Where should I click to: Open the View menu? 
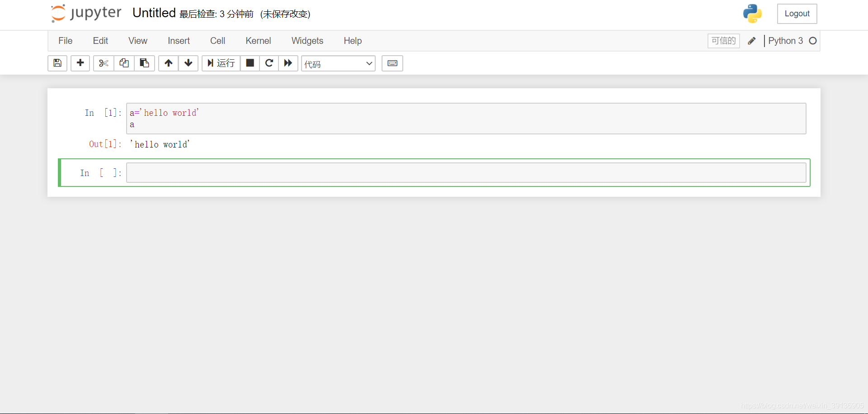pos(138,41)
